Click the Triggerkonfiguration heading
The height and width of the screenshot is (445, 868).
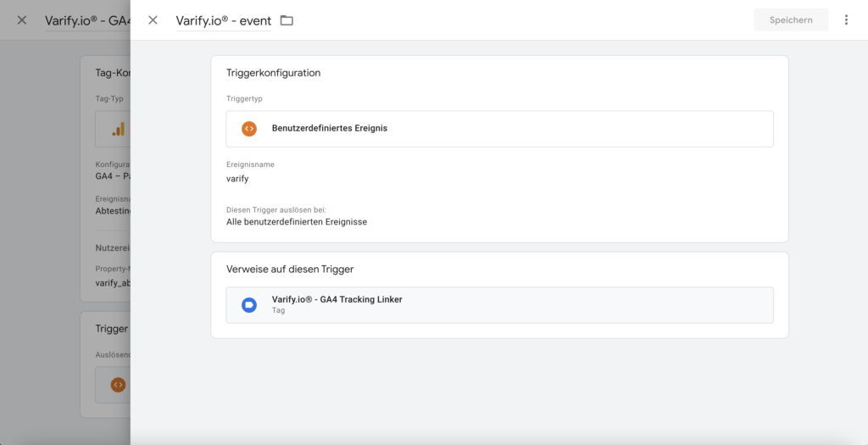click(x=274, y=73)
